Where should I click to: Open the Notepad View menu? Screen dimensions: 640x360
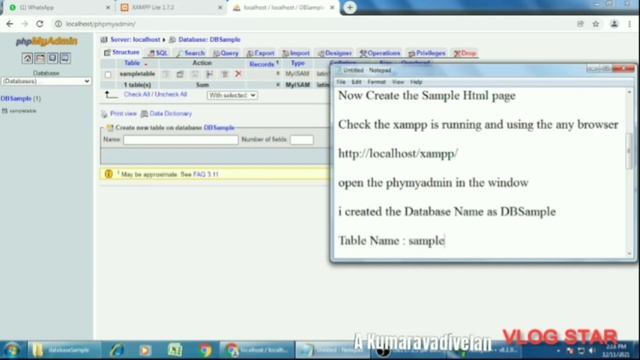[398, 82]
